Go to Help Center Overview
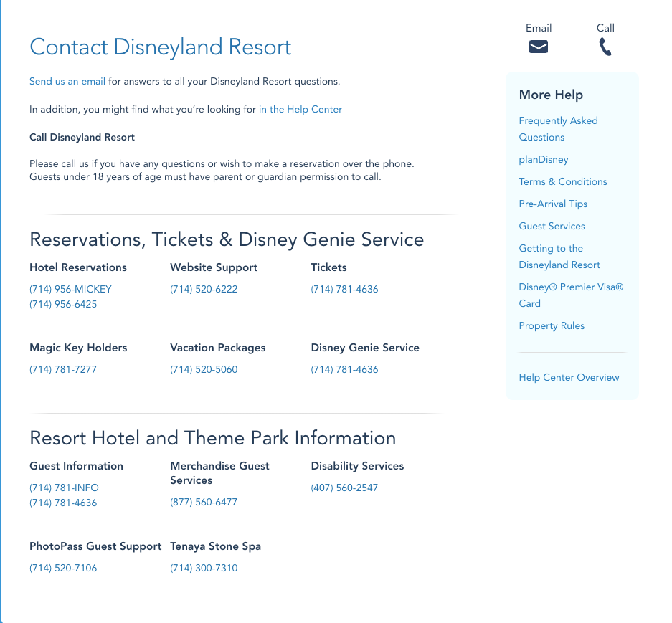The image size is (672, 623). 569,378
